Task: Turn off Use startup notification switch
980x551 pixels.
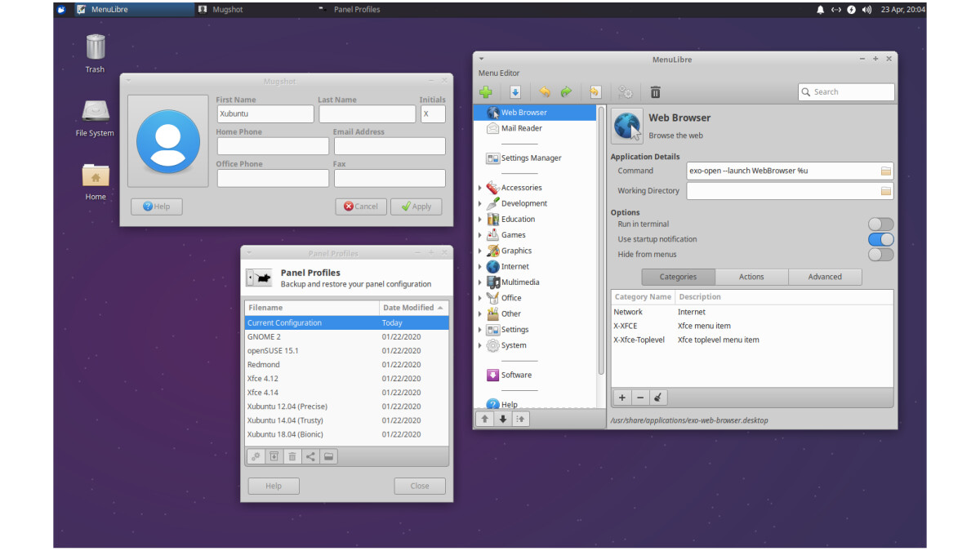Action: (880, 239)
